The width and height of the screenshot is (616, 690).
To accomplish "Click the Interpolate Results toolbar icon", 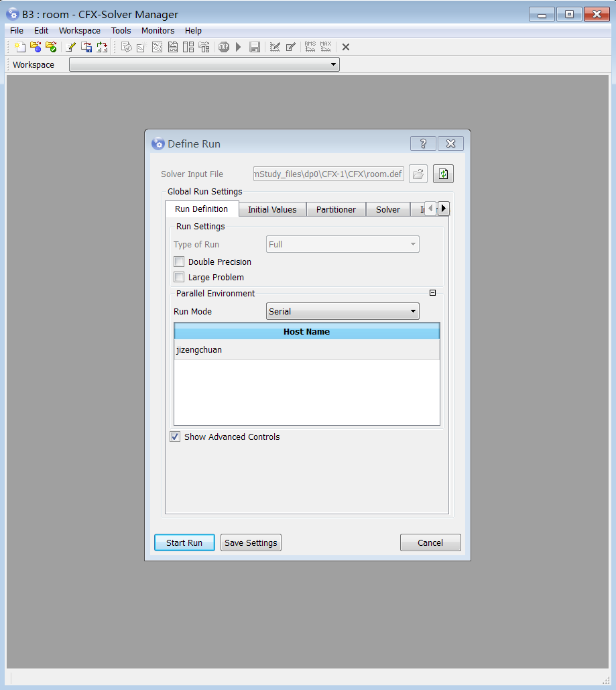I will pyautogui.click(x=102, y=47).
